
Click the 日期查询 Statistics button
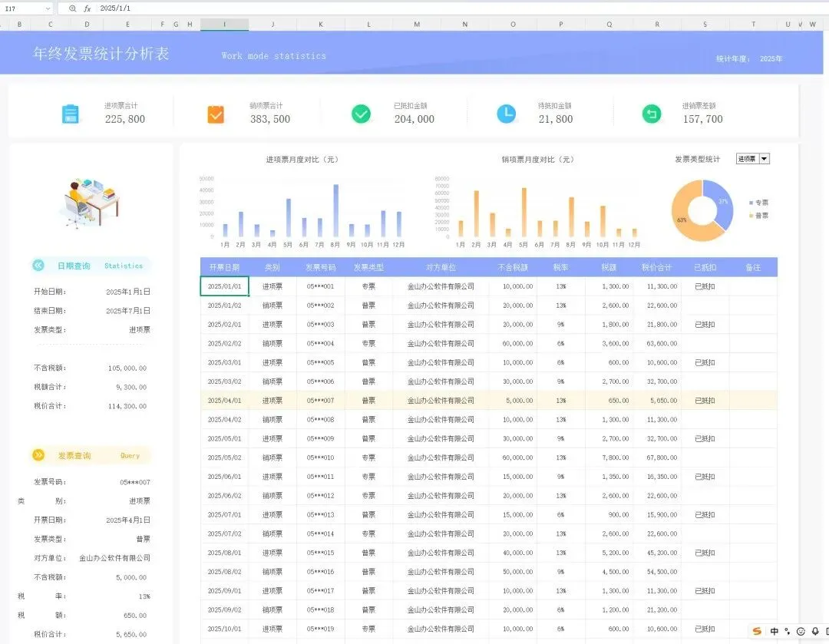[x=91, y=266]
